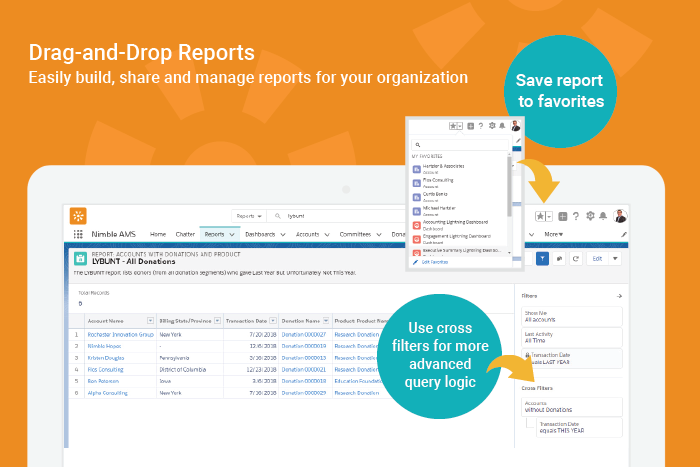Screen dimensions: 700x467
Task: Expand the Committees tab chevron
Action: [379, 234]
